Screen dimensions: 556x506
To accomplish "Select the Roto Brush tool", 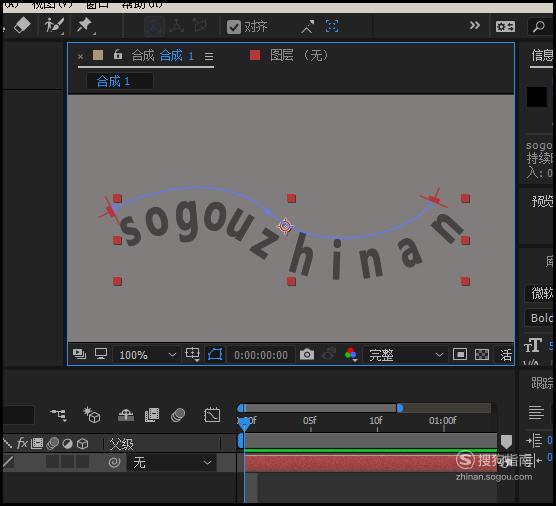I will point(54,26).
